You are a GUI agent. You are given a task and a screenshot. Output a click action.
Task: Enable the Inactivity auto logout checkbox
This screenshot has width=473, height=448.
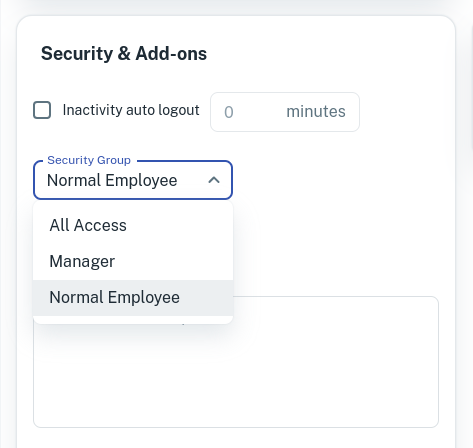click(42, 110)
